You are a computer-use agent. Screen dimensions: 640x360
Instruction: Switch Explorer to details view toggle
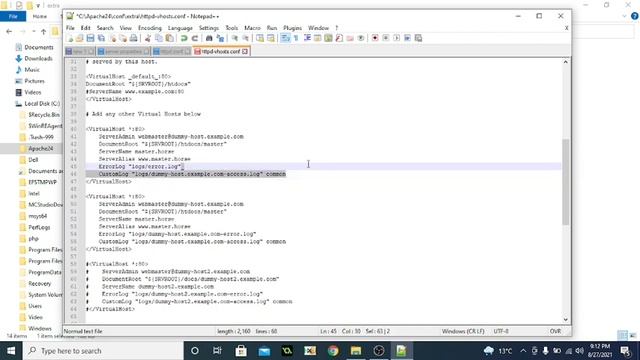coord(622,336)
